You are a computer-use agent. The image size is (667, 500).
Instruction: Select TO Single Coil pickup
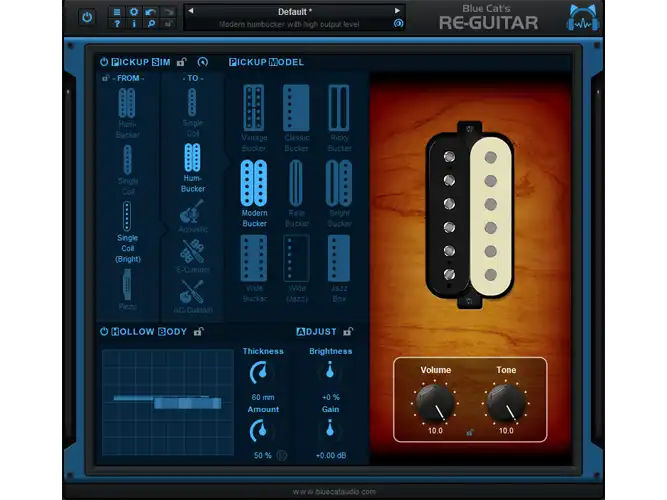[x=192, y=112]
